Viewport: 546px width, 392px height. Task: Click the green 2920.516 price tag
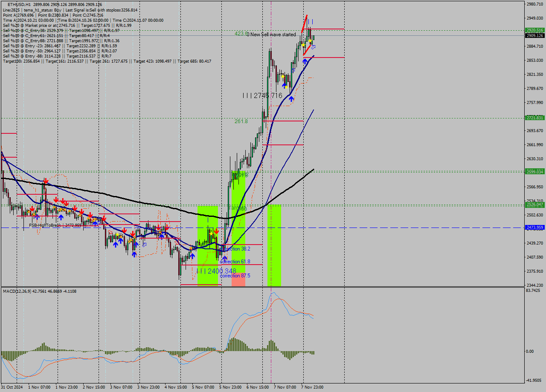pyautogui.click(x=534, y=30)
